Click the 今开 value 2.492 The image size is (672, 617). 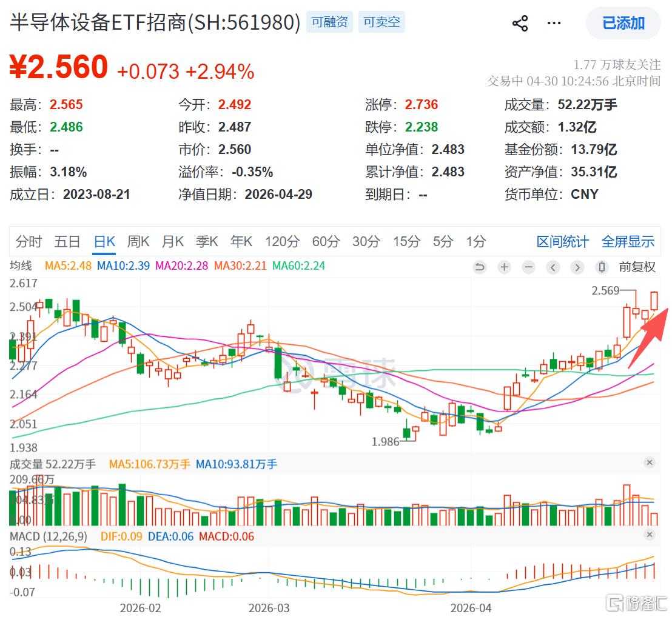pos(235,104)
